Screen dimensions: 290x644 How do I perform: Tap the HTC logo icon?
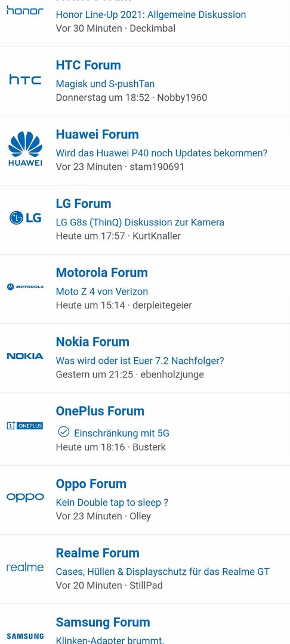(x=25, y=79)
